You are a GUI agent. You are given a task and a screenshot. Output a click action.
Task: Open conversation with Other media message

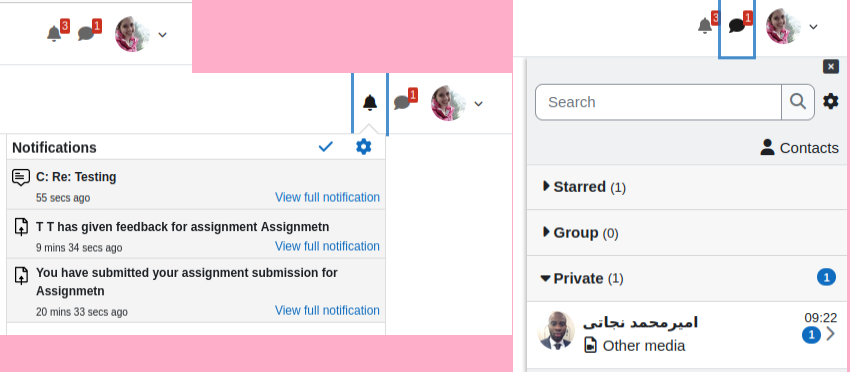[x=688, y=334]
